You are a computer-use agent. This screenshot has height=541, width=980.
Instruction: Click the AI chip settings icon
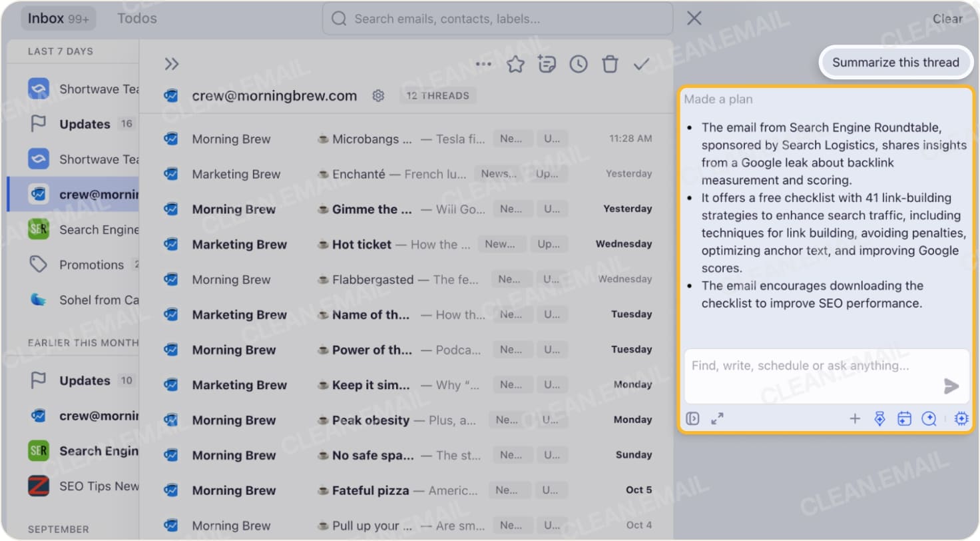(x=961, y=418)
